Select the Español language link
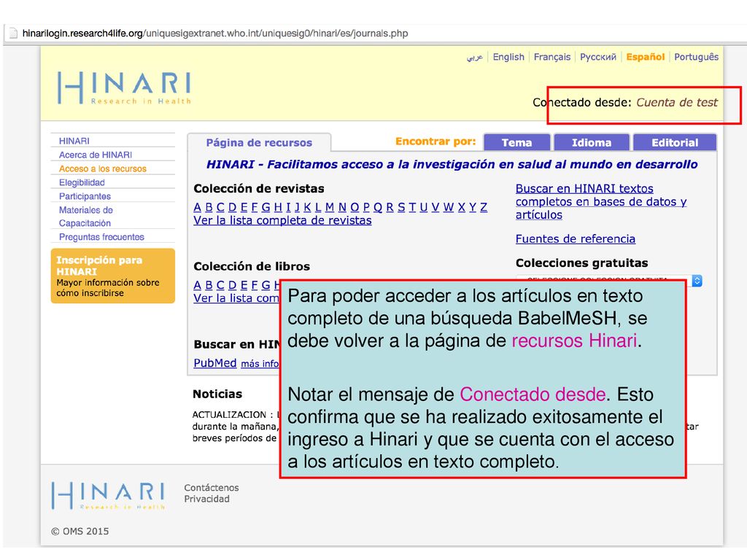Viewport: 747px width, 560px height. tap(645, 57)
